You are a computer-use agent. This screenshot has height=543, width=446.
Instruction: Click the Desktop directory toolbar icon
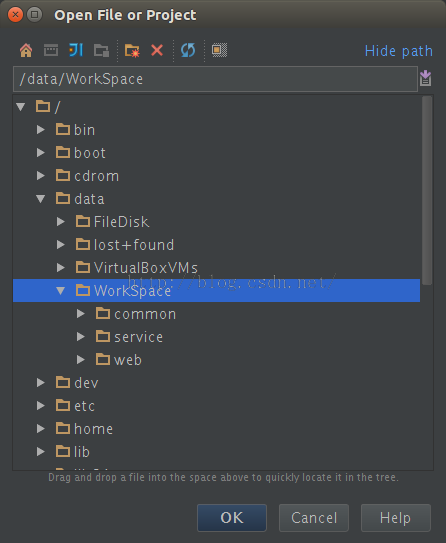[x=51, y=50]
